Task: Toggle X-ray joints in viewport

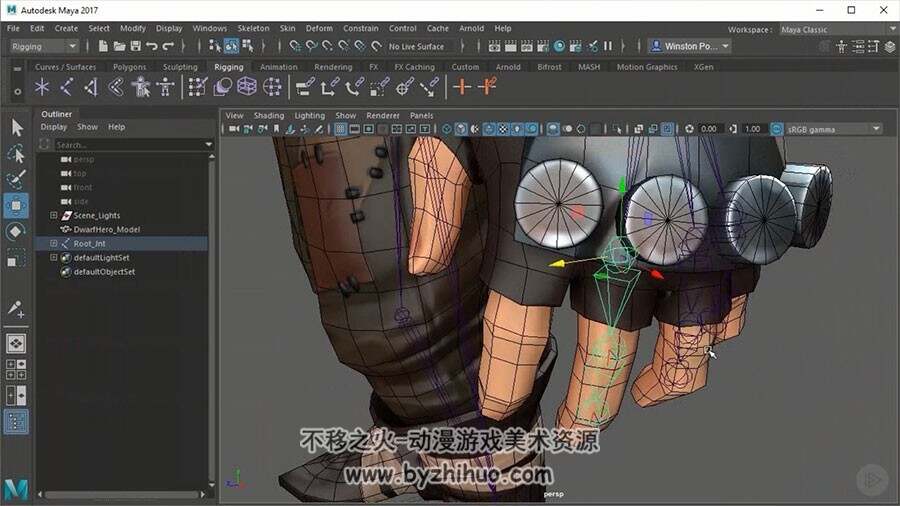Action: 667,129
